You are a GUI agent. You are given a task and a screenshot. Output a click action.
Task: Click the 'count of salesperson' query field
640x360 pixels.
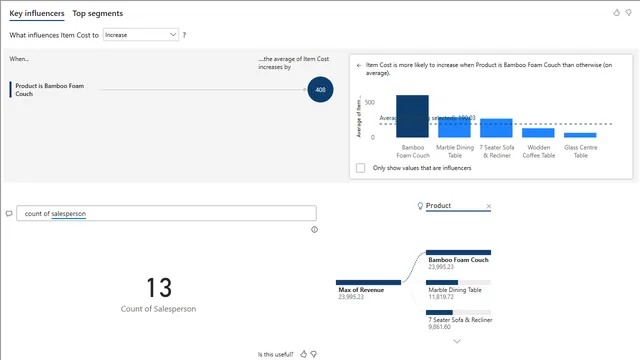[166, 213]
